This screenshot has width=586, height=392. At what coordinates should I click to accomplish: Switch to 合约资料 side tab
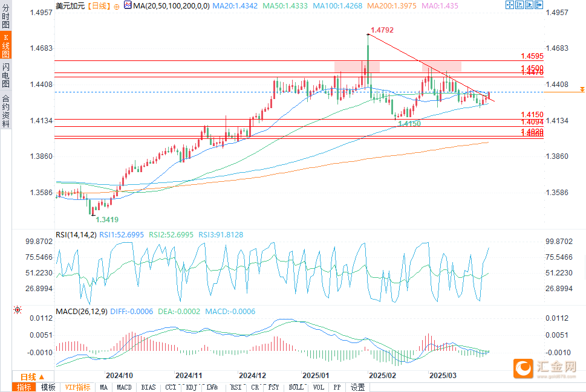[x=5, y=111]
